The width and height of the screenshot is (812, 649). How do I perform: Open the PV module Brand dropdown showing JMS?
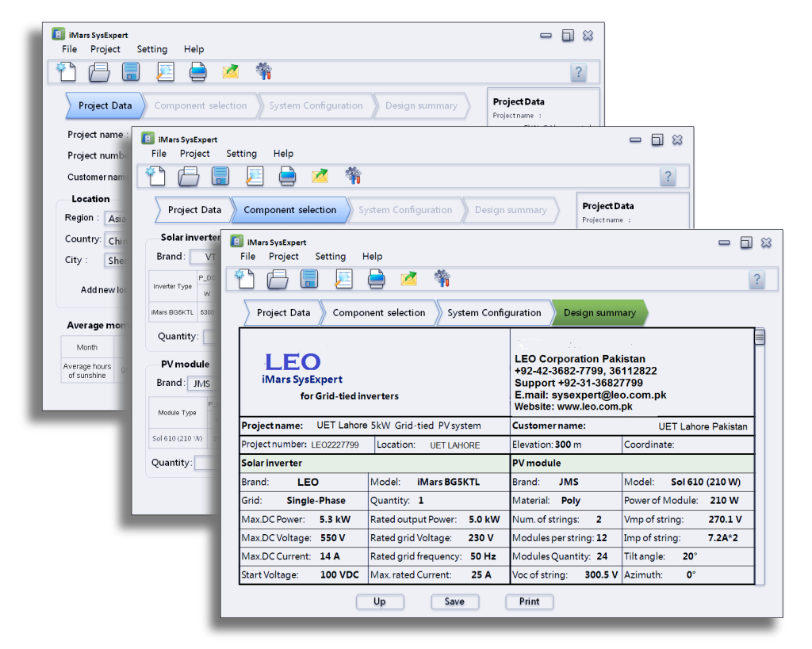tap(203, 384)
